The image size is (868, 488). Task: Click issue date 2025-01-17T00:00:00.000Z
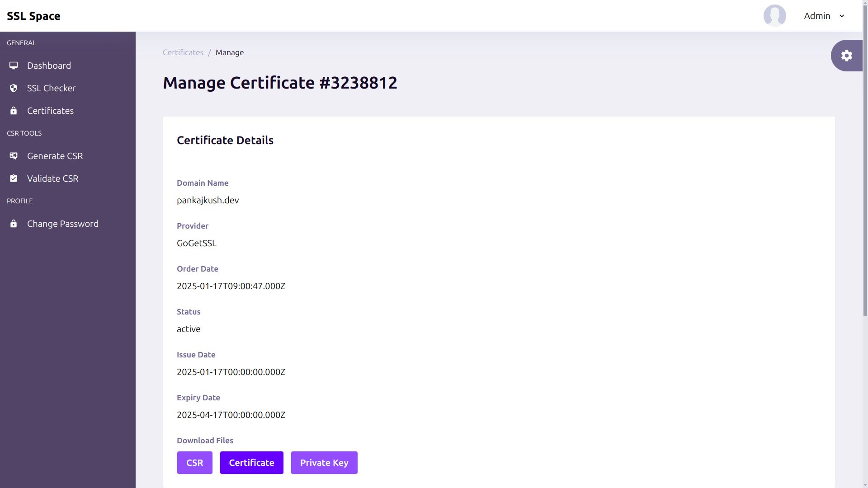click(231, 372)
